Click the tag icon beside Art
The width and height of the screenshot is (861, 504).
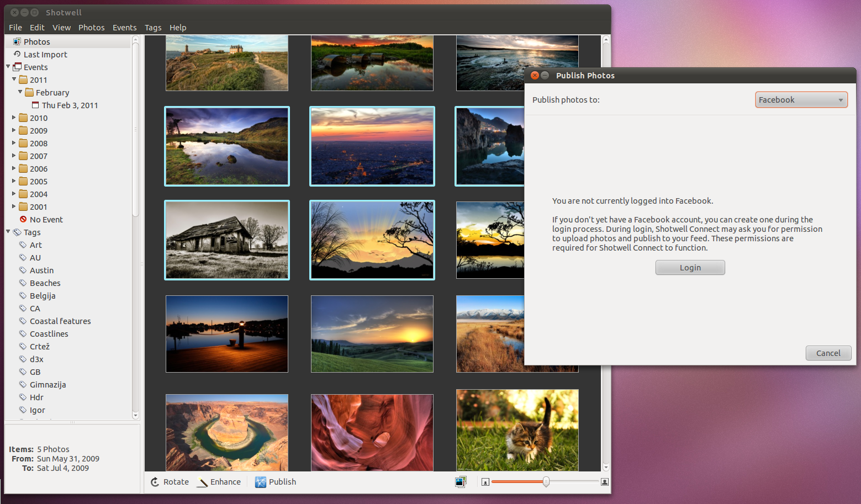[x=23, y=245]
